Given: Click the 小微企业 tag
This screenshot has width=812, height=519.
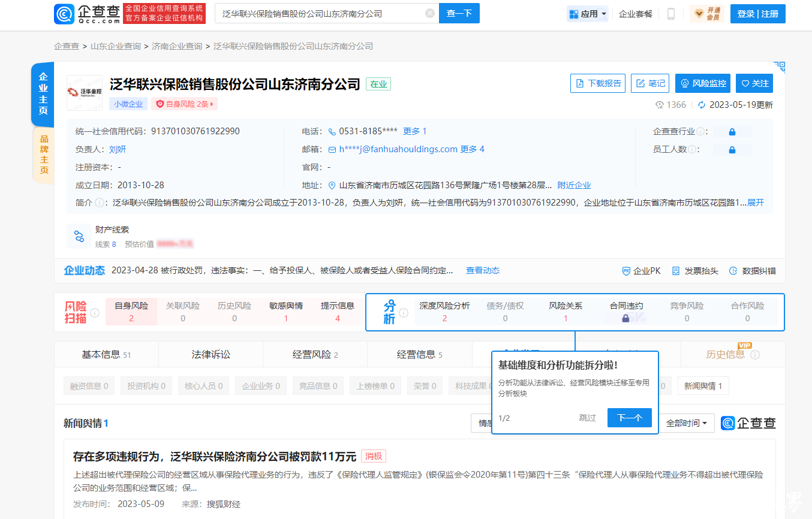Looking at the screenshot, I should click(128, 104).
